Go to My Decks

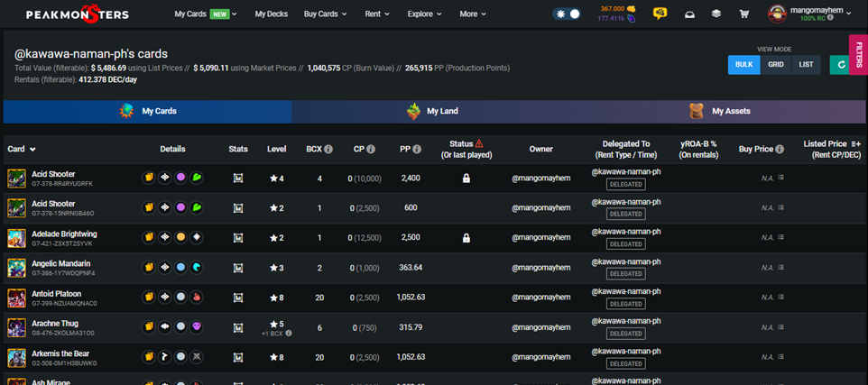(x=272, y=14)
